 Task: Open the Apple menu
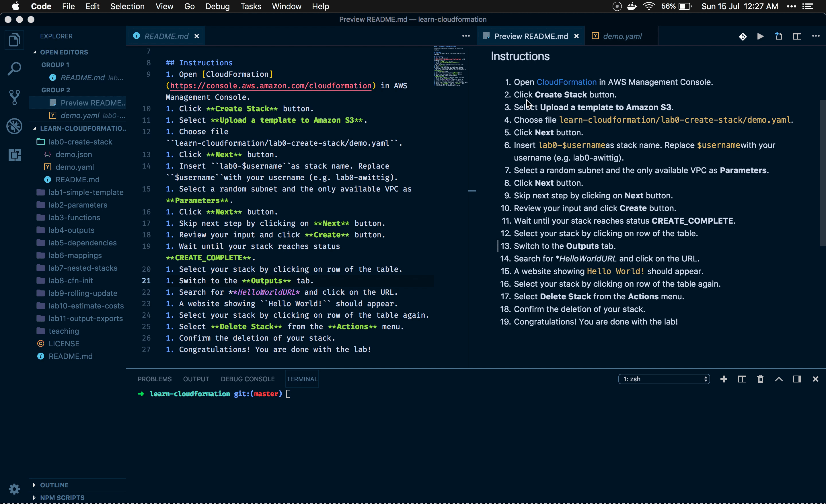[x=15, y=6]
